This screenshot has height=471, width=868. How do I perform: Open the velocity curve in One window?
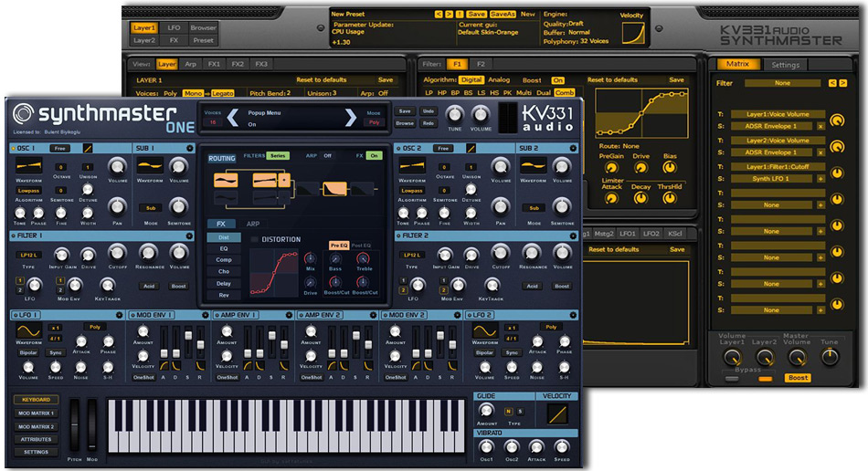557,413
